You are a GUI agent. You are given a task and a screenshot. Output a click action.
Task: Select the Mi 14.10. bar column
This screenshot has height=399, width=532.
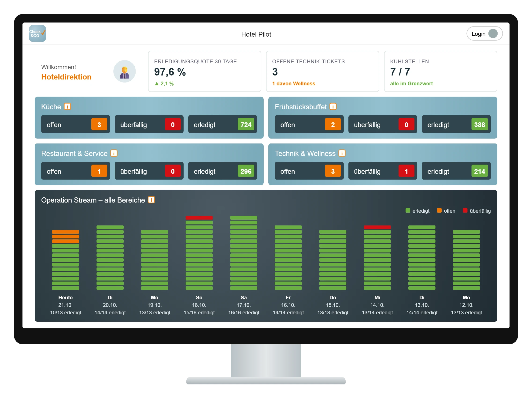coord(377,258)
